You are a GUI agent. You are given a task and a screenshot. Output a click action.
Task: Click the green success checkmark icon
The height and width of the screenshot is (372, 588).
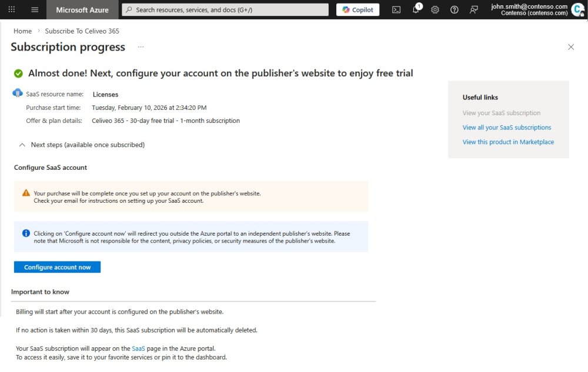coord(18,73)
